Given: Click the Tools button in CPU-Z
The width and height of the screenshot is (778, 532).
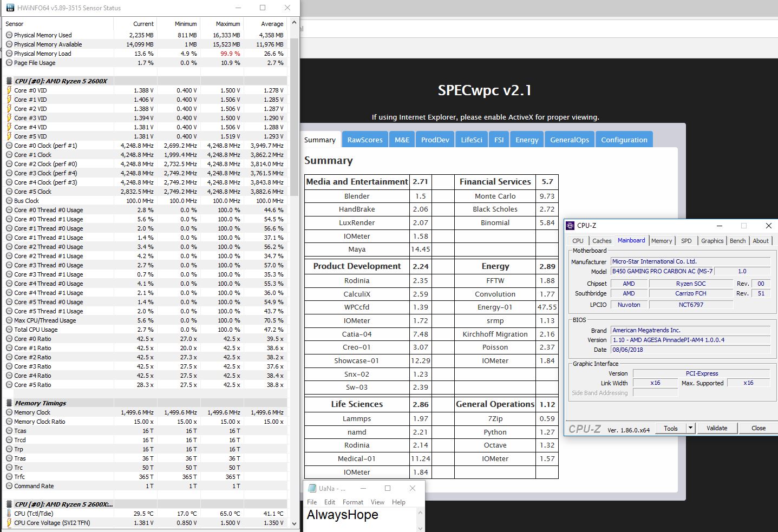Looking at the screenshot, I should click(x=671, y=428).
